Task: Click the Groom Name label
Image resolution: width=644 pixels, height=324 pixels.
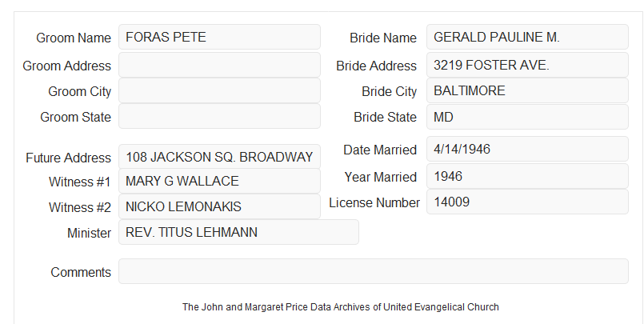Action: tap(74, 38)
